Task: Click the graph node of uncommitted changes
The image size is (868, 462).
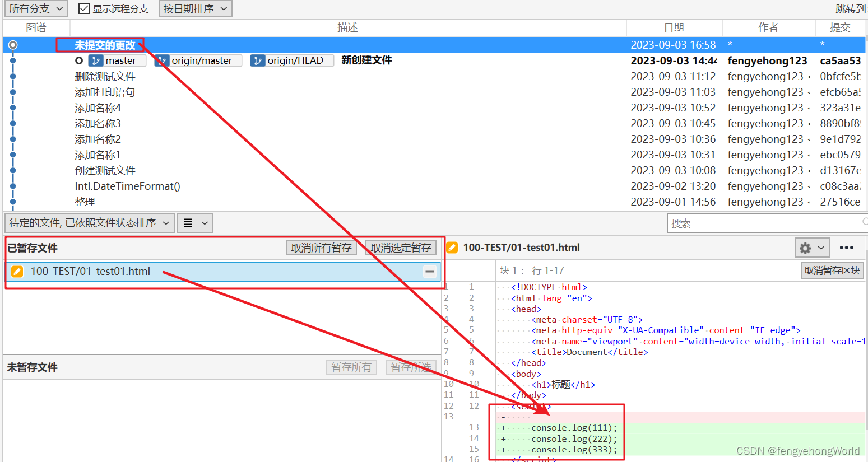Action: pyautogui.click(x=13, y=45)
